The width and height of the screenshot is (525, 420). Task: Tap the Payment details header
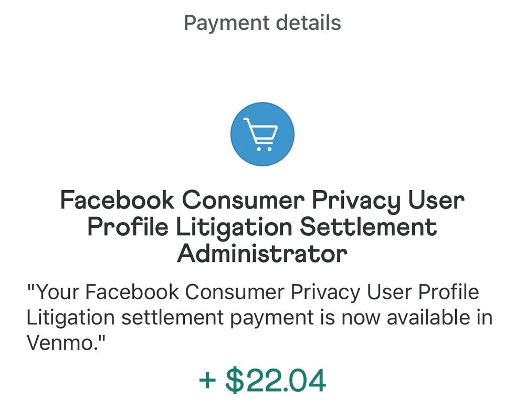tap(262, 23)
